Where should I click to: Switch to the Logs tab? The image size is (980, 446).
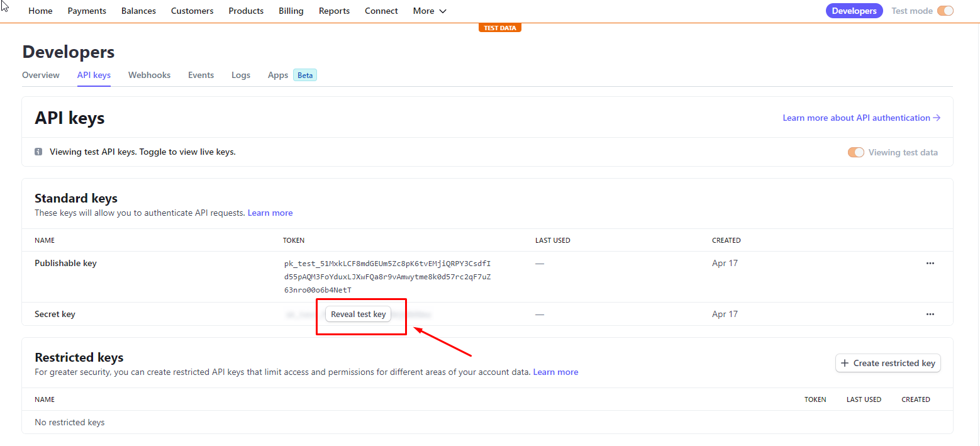click(240, 75)
